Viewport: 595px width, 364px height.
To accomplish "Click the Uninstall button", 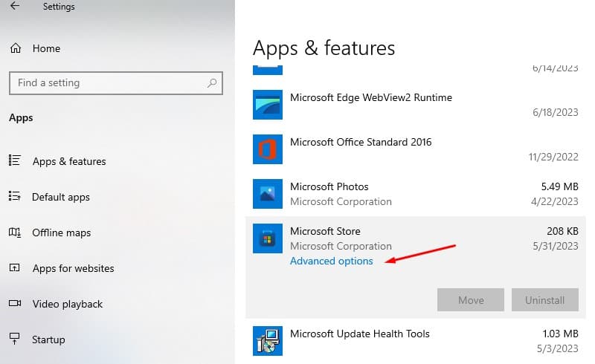I will click(x=545, y=300).
